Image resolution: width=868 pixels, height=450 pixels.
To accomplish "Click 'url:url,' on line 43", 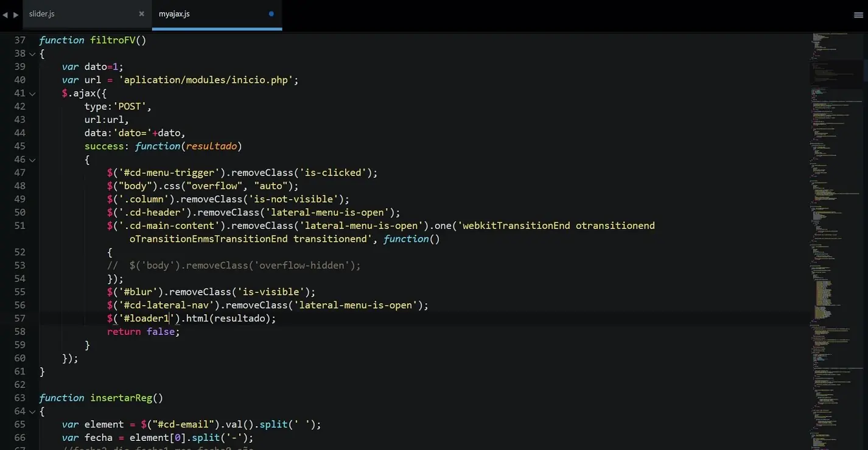I will 107,120.
